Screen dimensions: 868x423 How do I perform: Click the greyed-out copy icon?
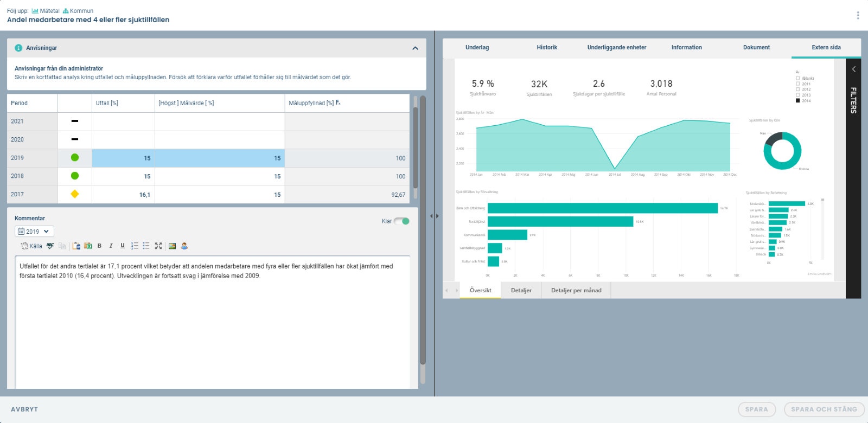tap(62, 246)
